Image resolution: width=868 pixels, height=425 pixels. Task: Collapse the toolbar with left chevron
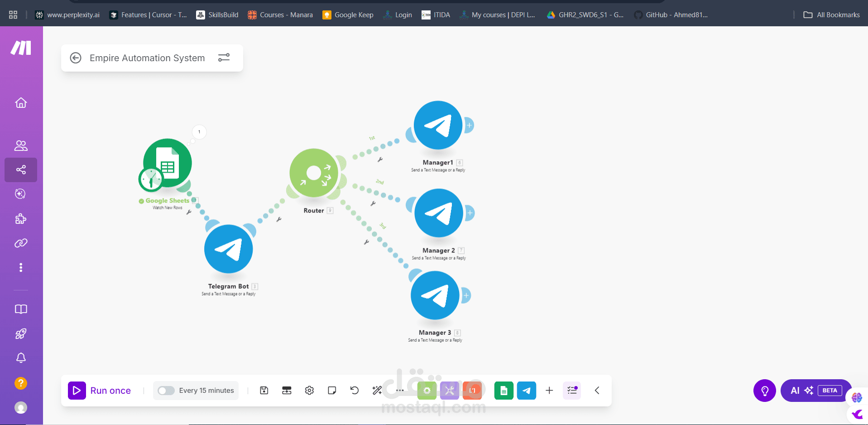pyautogui.click(x=597, y=391)
